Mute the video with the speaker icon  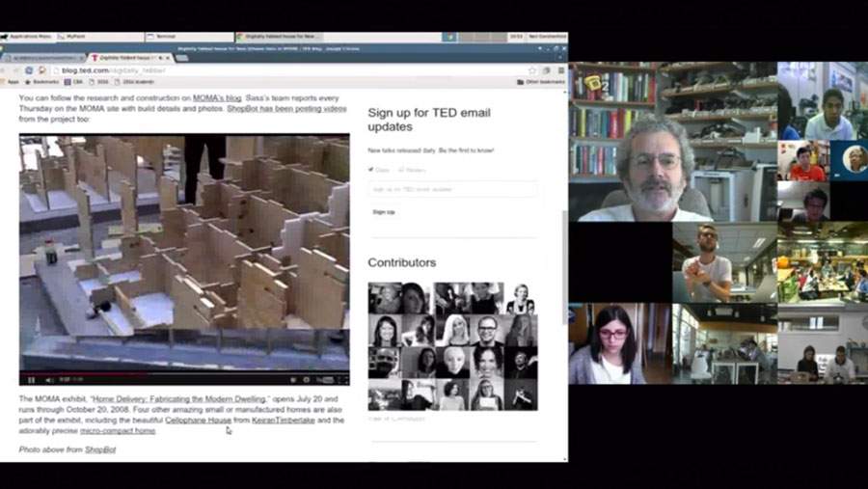49,380
